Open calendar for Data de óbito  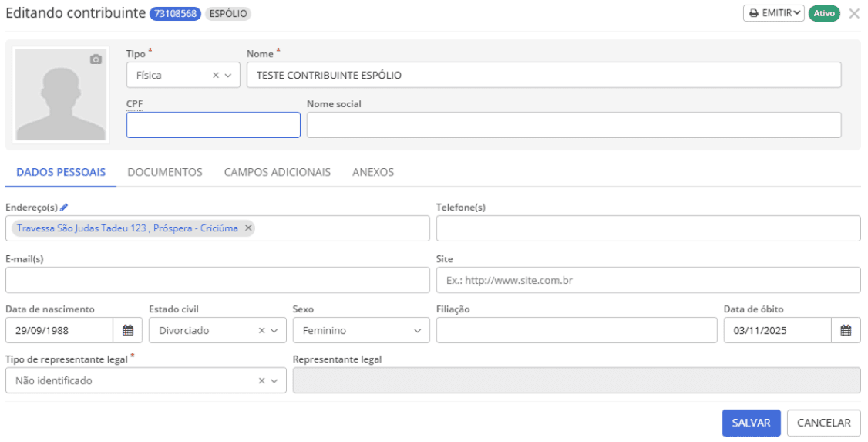point(846,330)
